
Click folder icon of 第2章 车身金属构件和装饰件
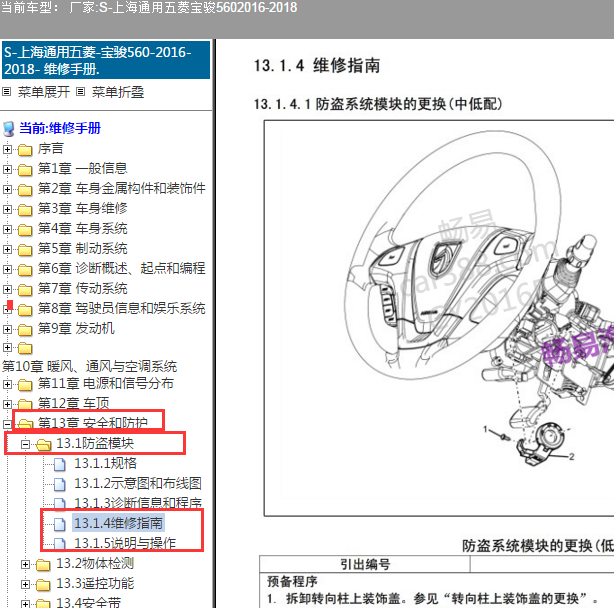click(x=25, y=189)
